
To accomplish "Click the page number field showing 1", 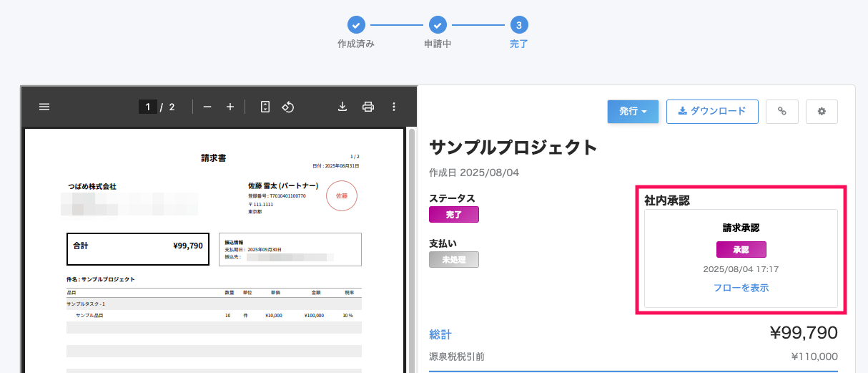I will 148,107.
